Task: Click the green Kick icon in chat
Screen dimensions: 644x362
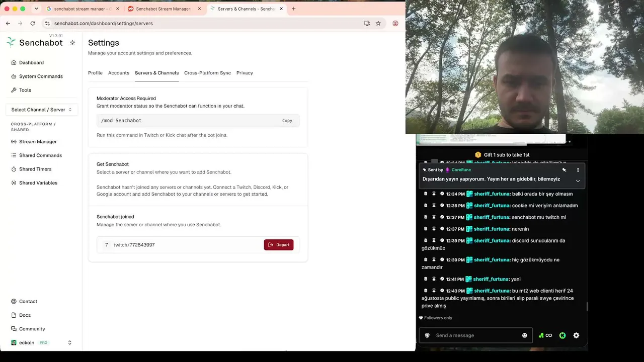Action: point(562,335)
